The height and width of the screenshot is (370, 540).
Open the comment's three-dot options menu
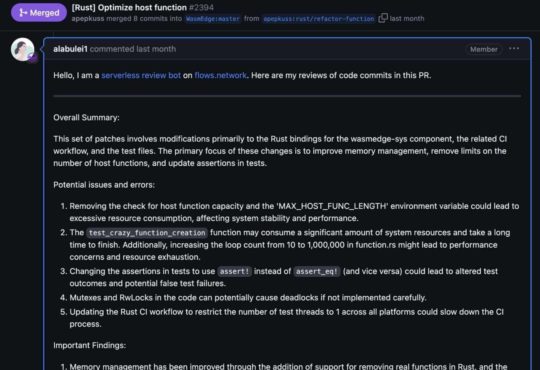[514, 49]
